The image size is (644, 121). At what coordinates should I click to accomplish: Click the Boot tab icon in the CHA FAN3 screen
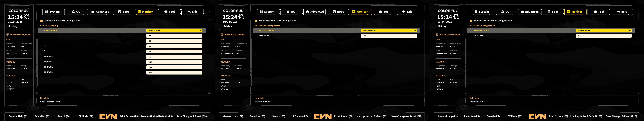point(120,12)
